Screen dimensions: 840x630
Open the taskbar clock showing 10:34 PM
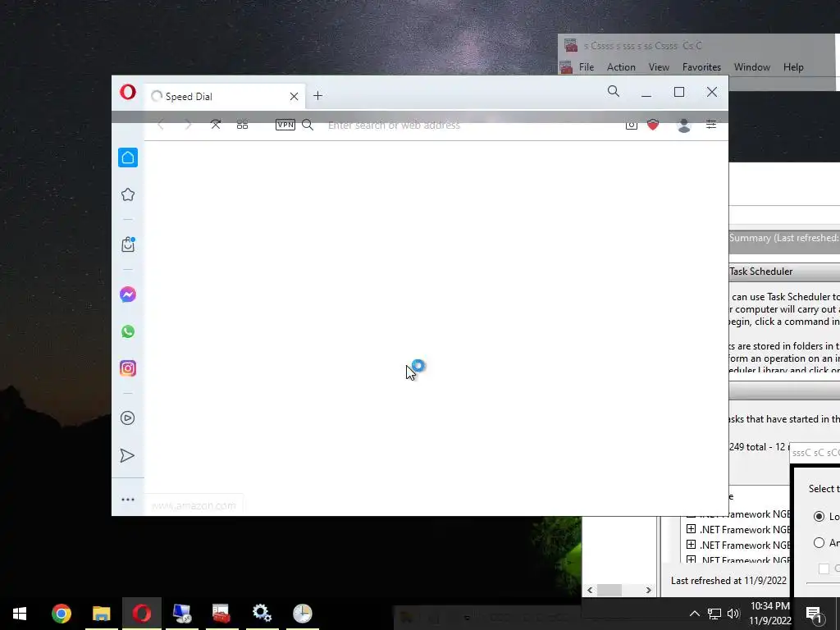point(769,614)
